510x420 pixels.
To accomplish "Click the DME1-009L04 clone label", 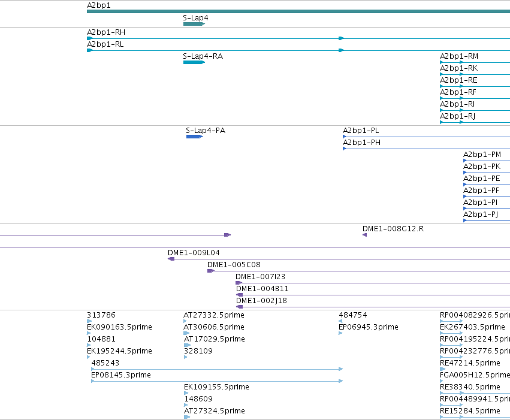I will (x=194, y=253).
